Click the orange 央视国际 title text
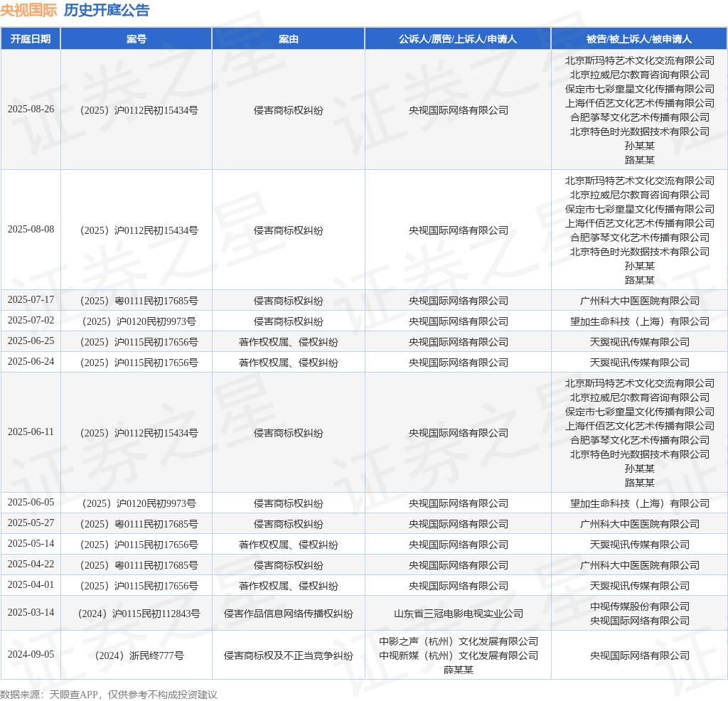Viewport: 728px width, 701px height. click(x=28, y=10)
